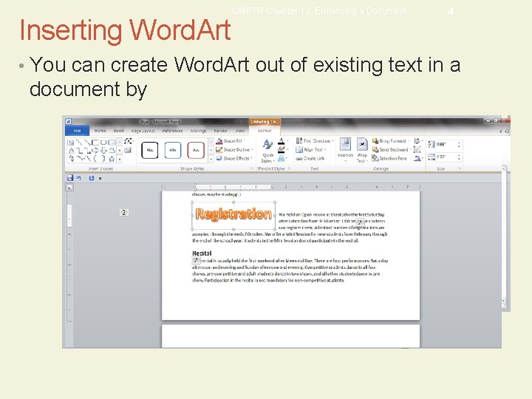Expand the Shape Fill dropdown
532x399 pixels.
tap(236, 140)
